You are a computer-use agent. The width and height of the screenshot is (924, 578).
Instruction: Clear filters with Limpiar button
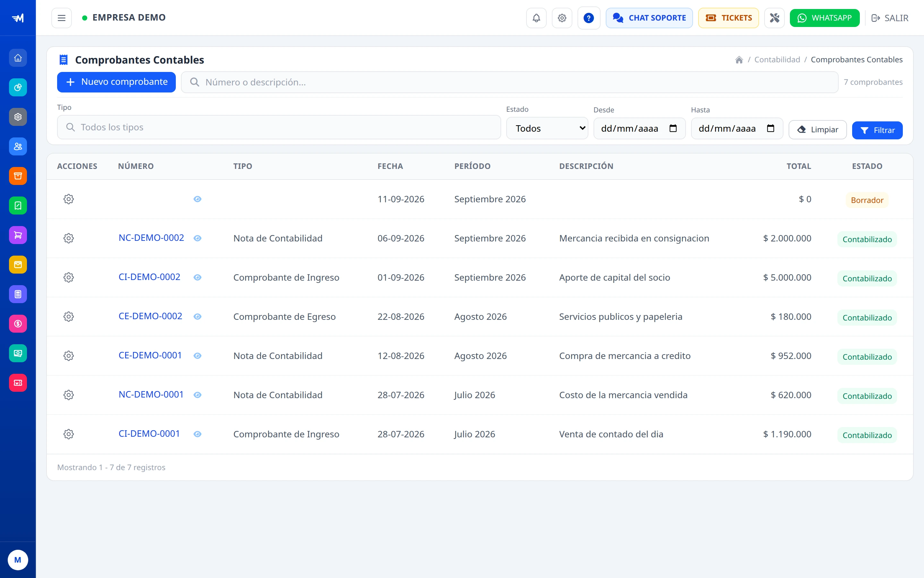click(817, 130)
